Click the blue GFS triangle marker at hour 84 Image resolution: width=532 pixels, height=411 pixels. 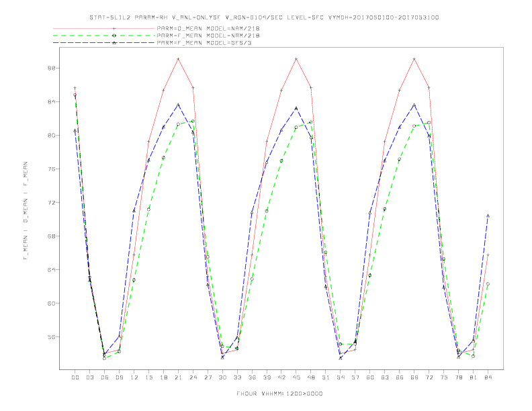click(488, 216)
